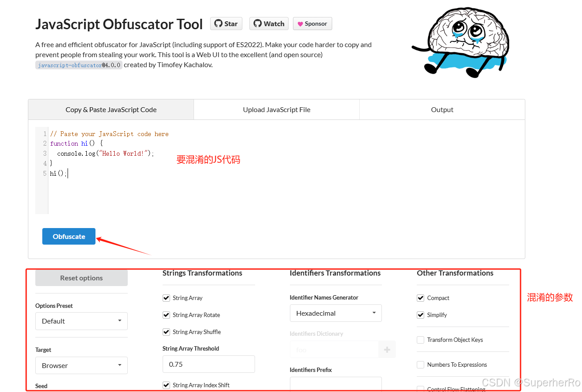Click the console.log("Hello World!") code line
582x392 pixels.
tap(106, 153)
